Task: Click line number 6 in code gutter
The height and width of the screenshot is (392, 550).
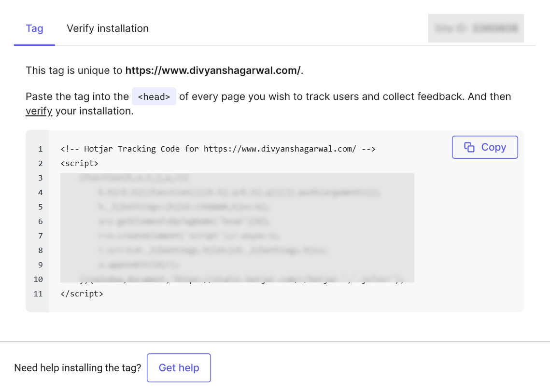Action: (x=41, y=222)
